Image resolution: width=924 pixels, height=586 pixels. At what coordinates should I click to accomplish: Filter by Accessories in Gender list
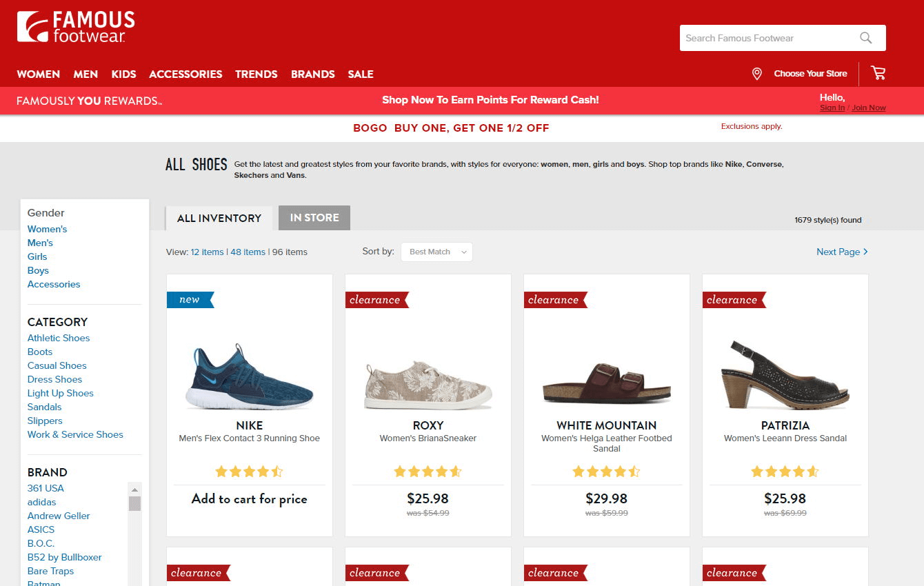pyautogui.click(x=54, y=284)
